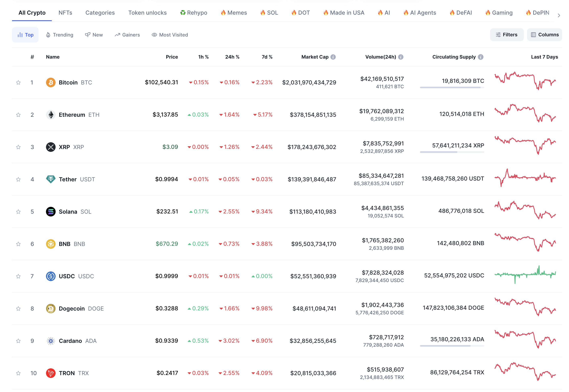569x392 pixels.
Task: Click the Solana logo icon
Action: 51,212
